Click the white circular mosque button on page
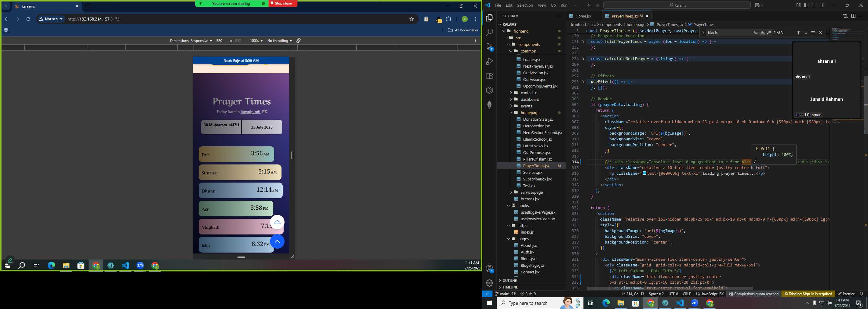 277,222
